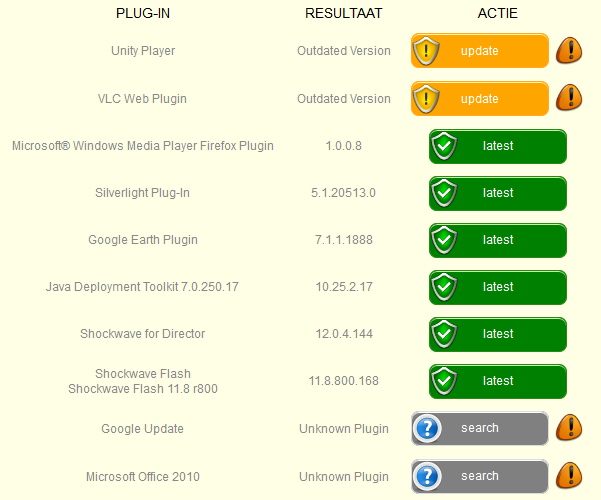Click the latest button for Silverlight Plug-In
Image resolution: width=601 pixels, height=500 pixels.
pos(498,193)
